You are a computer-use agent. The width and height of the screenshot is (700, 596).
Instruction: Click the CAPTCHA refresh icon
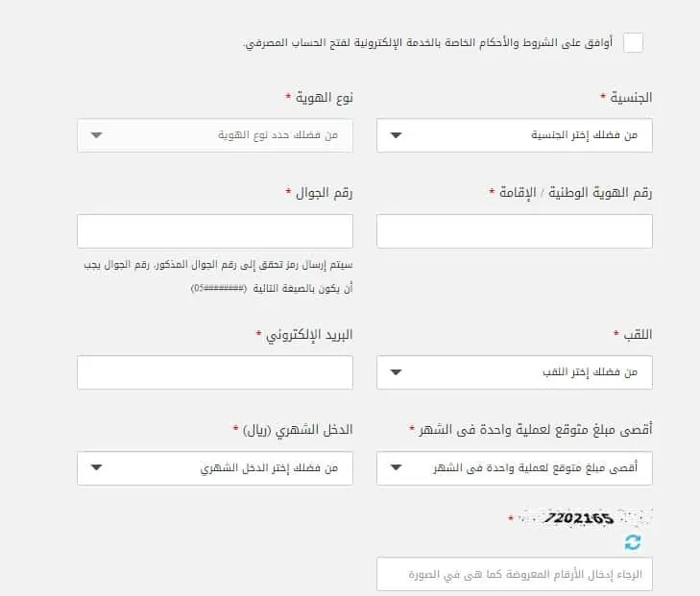click(x=633, y=542)
